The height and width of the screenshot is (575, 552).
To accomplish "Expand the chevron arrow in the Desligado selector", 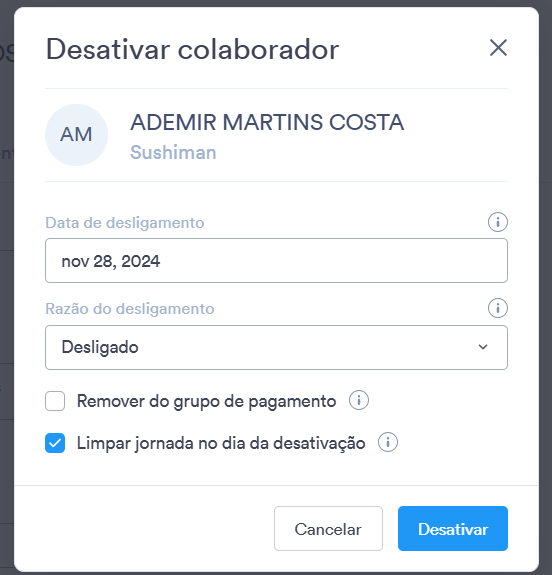I will pyautogui.click(x=483, y=347).
